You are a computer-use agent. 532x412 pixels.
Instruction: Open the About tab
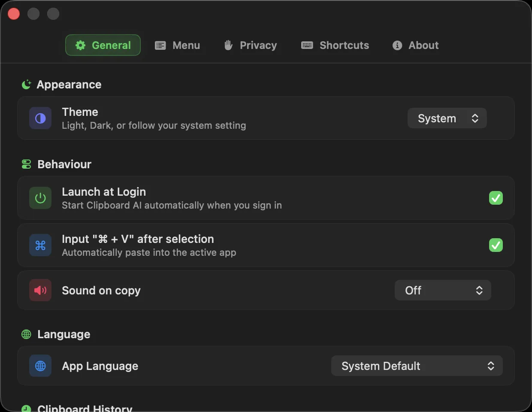[415, 45]
